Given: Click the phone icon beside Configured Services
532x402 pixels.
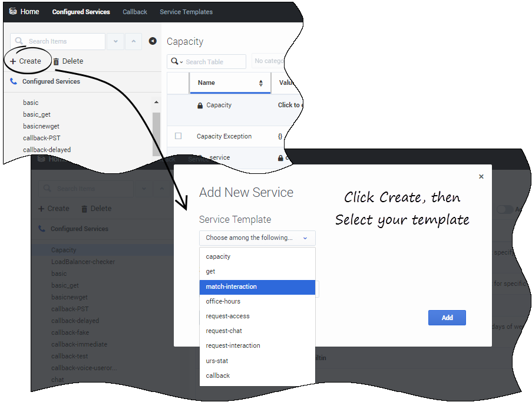Looking at the screenshot, I should pos(14,82).
